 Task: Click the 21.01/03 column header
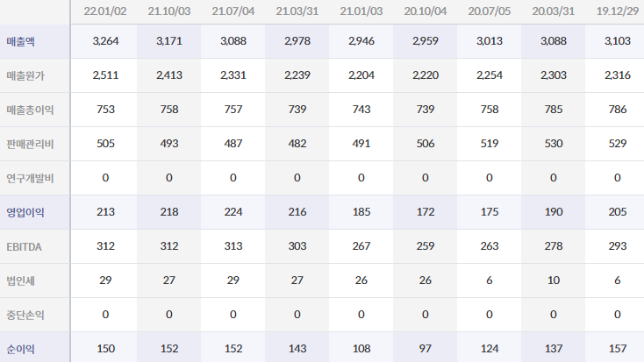(361, 11)
